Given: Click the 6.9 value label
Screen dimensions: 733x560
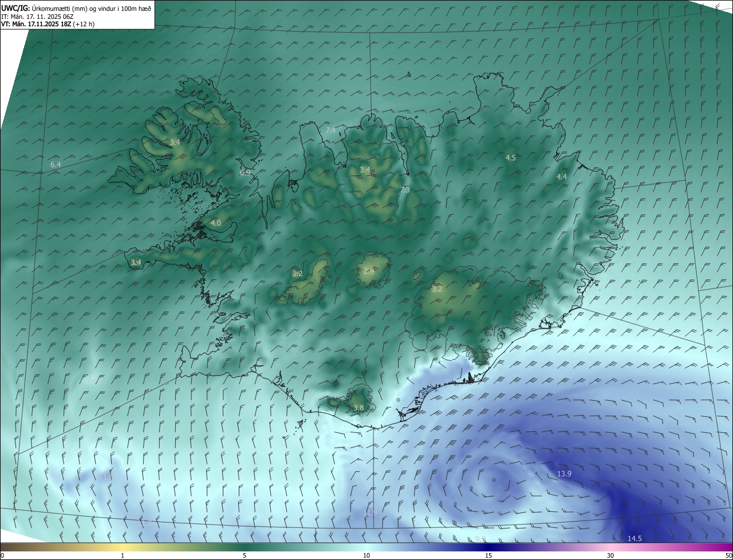Looking at the screenshot, I should [245, 172].
